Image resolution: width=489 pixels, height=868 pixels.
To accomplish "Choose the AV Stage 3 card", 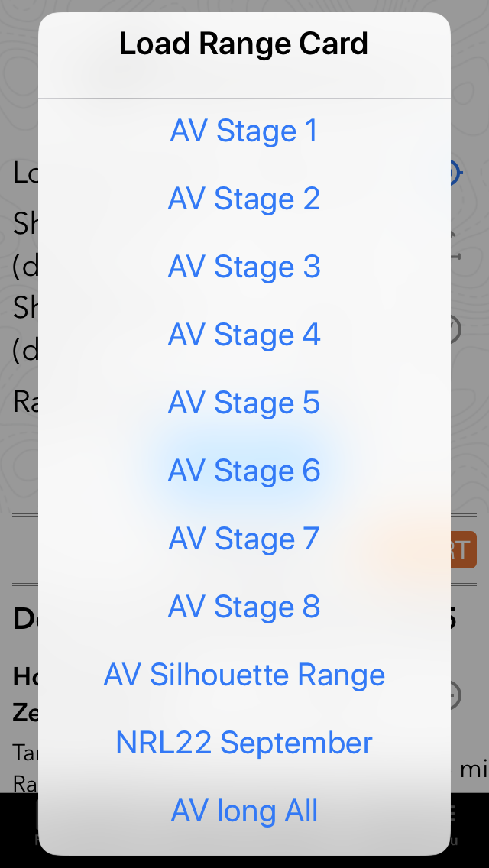I will pyautogui.click(x=244, y=266).
